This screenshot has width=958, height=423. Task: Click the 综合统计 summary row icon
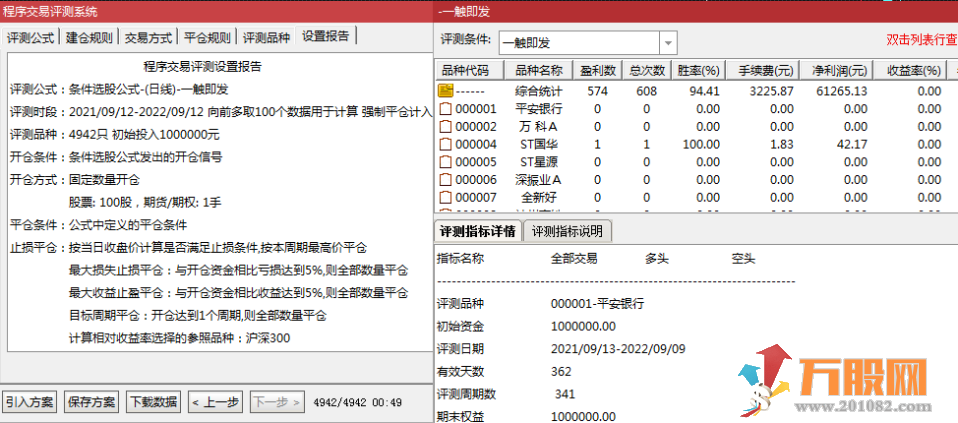point(445,92)
